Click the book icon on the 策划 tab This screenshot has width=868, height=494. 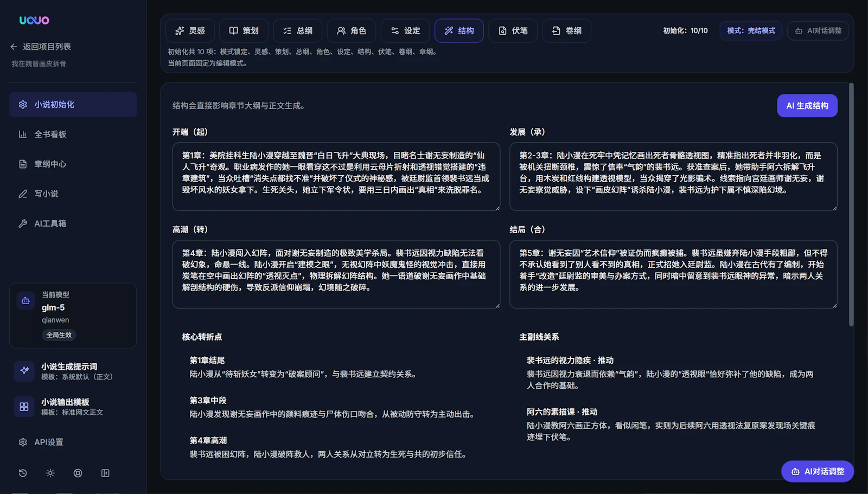[x=233, y=31]
